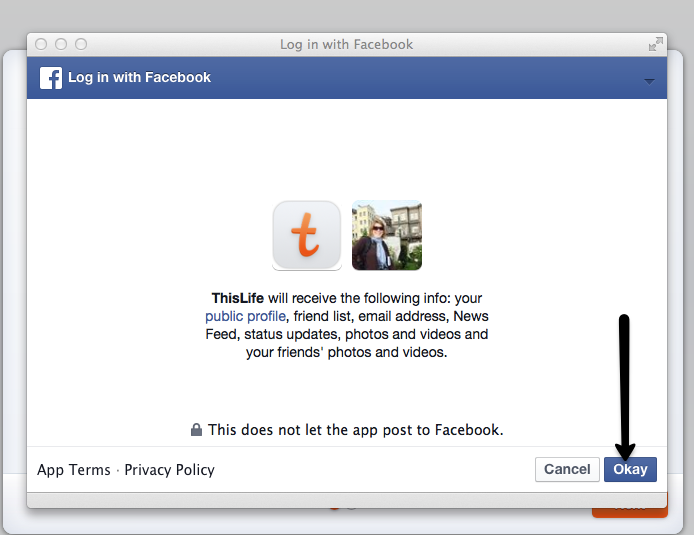Screen dimensions: 694x535
Task: Minimize the Log in with Facebook window
Action: (61, 44)
